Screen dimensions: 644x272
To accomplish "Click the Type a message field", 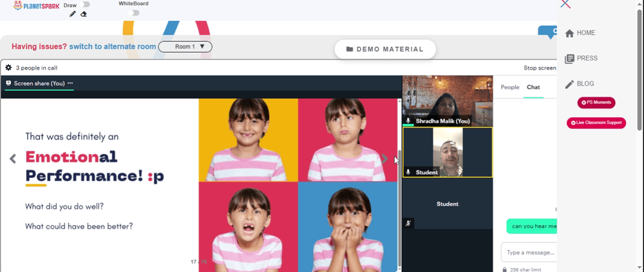I will pyautogui.click(x=529, y=252).
